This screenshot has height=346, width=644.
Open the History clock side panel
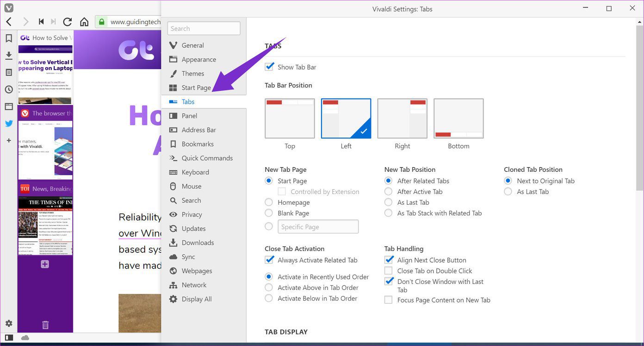9,89
